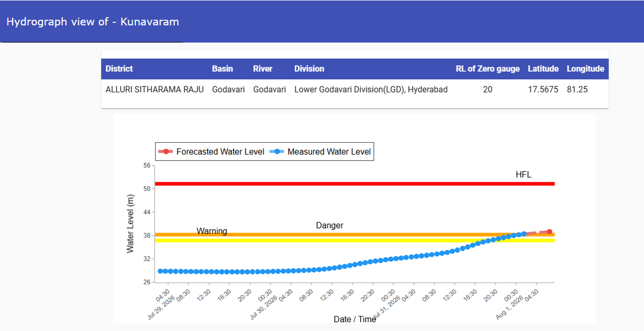The height and width of the screenshot is (331, 644).
Task: Select the River column header
Action: point(263,69)
